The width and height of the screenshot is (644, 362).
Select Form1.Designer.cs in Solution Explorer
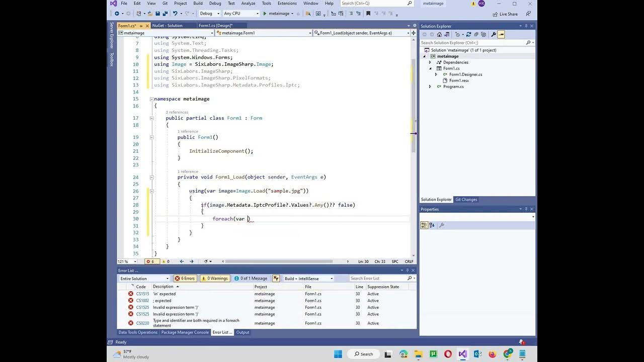465,74
